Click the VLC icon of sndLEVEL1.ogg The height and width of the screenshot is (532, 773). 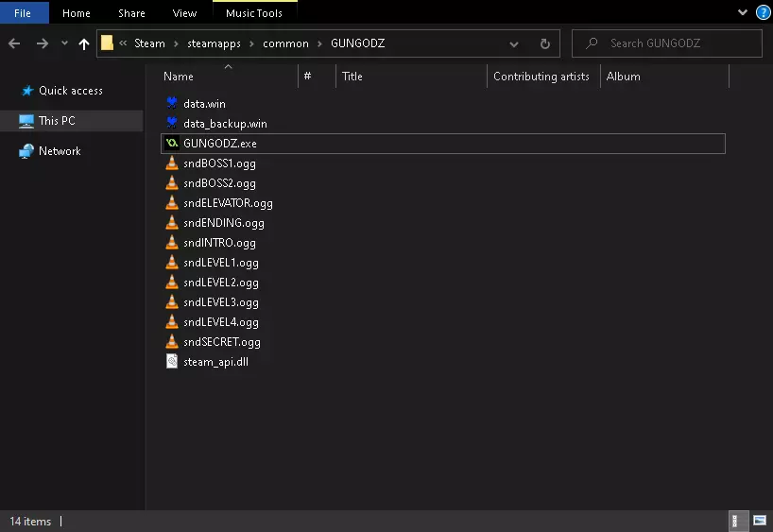(172, 262)
